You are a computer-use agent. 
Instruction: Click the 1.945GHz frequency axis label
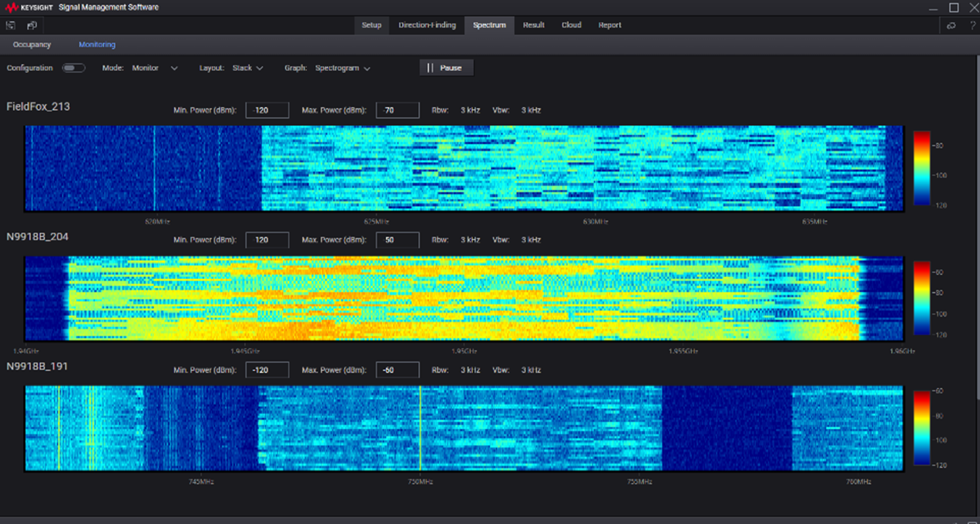(x=245, y=352)
